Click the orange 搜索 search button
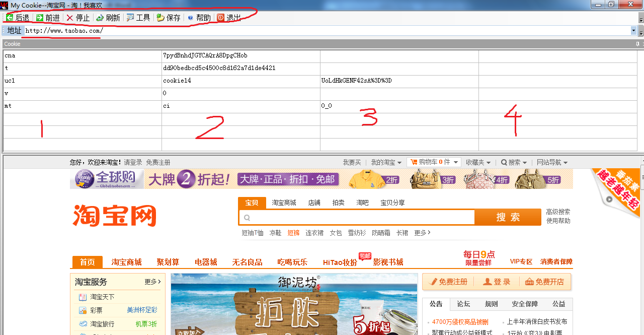The width and height of the screenshot is (644, 335). tap(508, 217)
